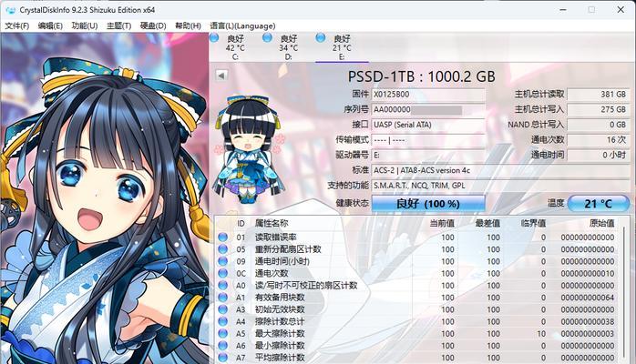Viewport: 636px width, 364px height.
Task: Click the CrystalDiskInfo app icon in title bar
Action: (x=10, y=10)
